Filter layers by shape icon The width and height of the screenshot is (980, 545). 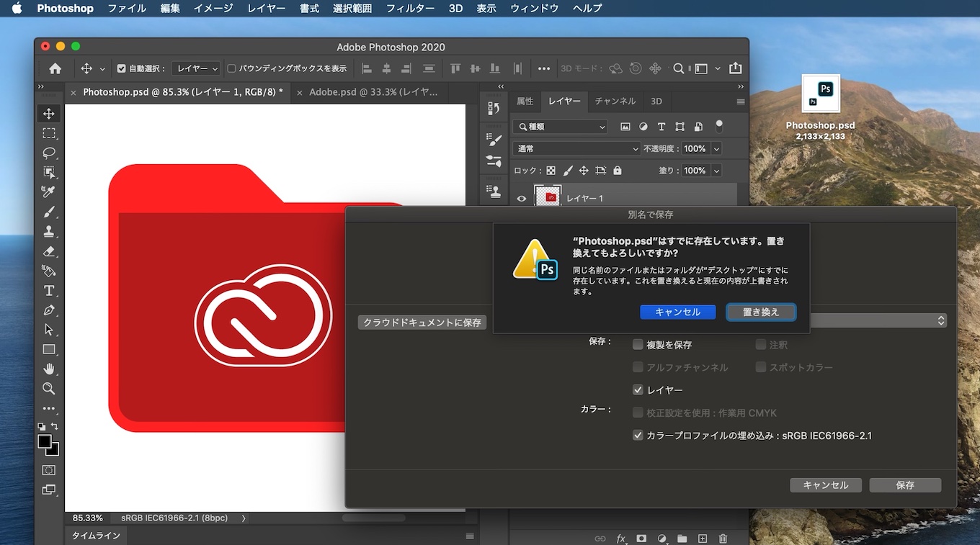pyautogui.click(x=680, y=127)
